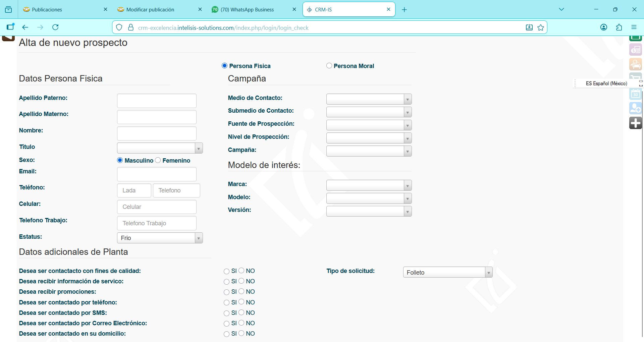Open the Tipo de solicitud dropdown
Viewport: 644px width, 342px height.
pos(447,273)
